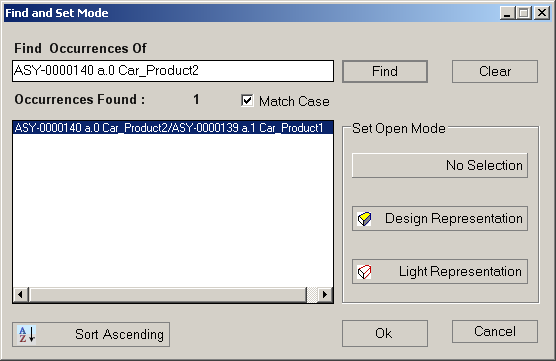Viewport: 556px width, 361px height.
Task: Dismiss the dialog with Cancel
Action: [495, 332]
